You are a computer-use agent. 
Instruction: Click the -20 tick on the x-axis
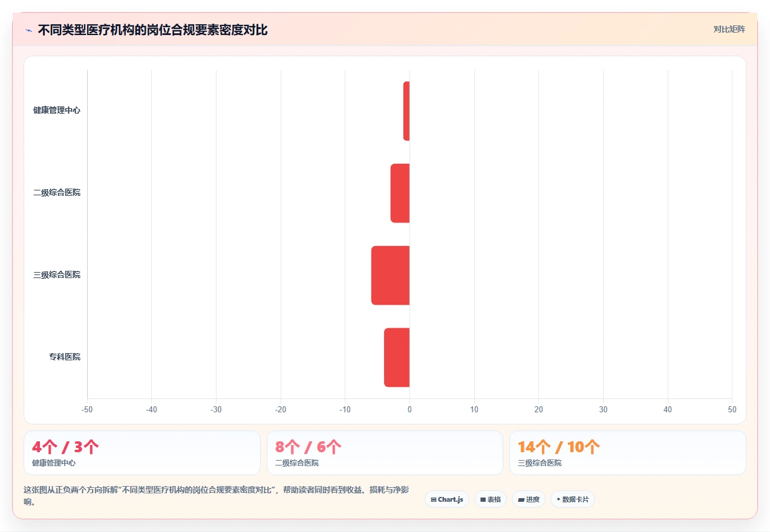[x=281, y=409]
